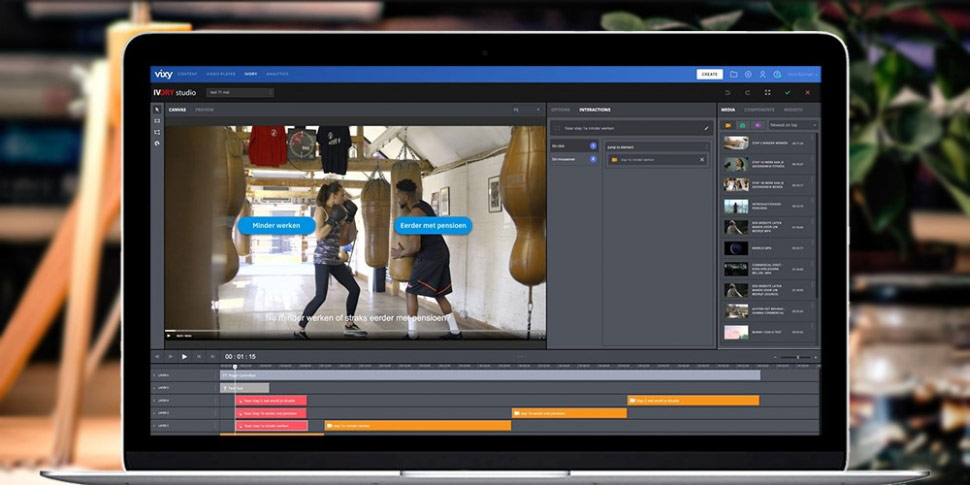Adjust the timeline zoom slider
The image size is (970, 485).
point(796,356)
